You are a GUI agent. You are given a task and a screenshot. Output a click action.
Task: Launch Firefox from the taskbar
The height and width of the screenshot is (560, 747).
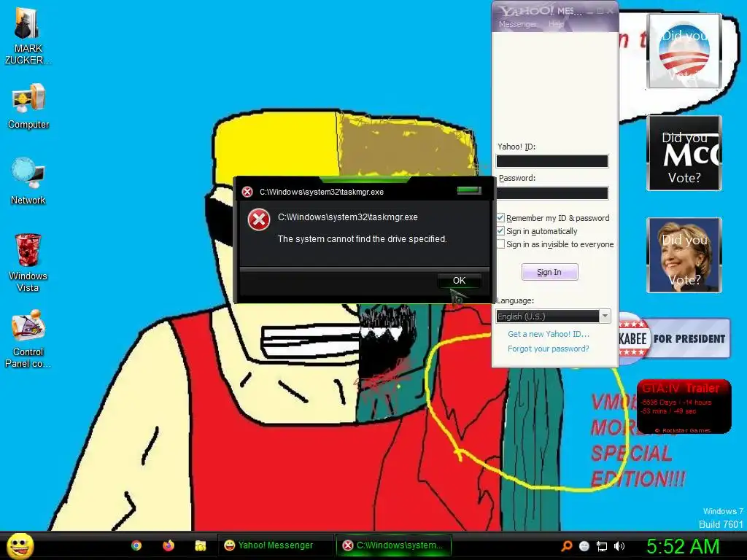[x=169, y=545]
